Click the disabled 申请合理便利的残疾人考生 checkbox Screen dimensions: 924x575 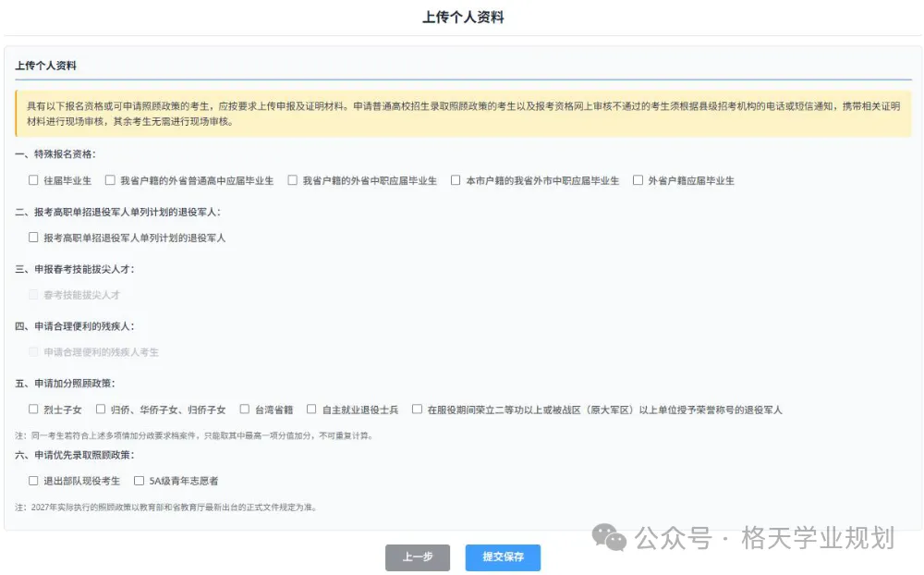click(33, 352)
